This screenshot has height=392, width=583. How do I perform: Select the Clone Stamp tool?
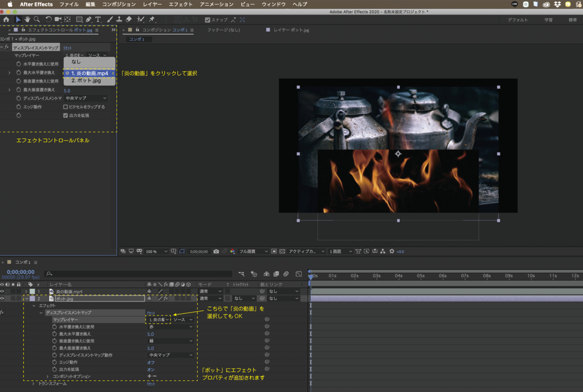tap(119, 19)
